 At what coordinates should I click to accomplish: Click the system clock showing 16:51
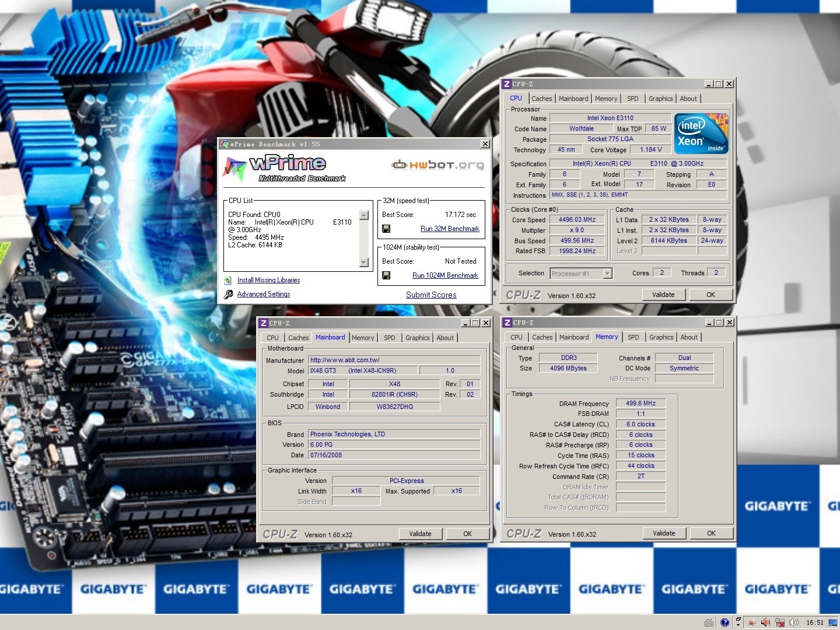815,622
